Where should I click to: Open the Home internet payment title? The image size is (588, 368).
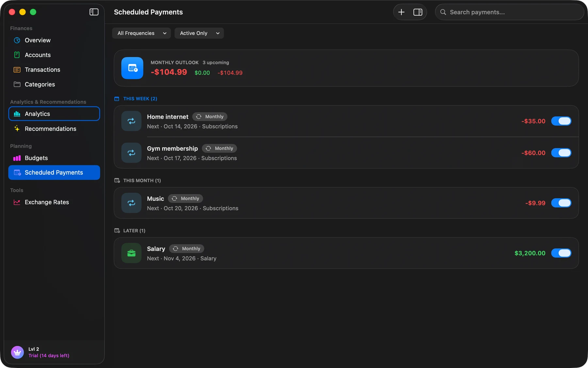(168, 117)
